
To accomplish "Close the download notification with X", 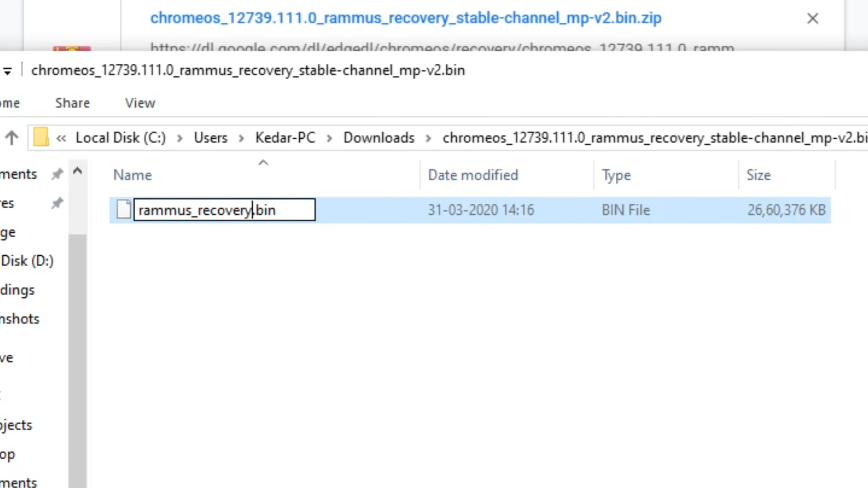I will pyautogui.click(x=812, y=19).
